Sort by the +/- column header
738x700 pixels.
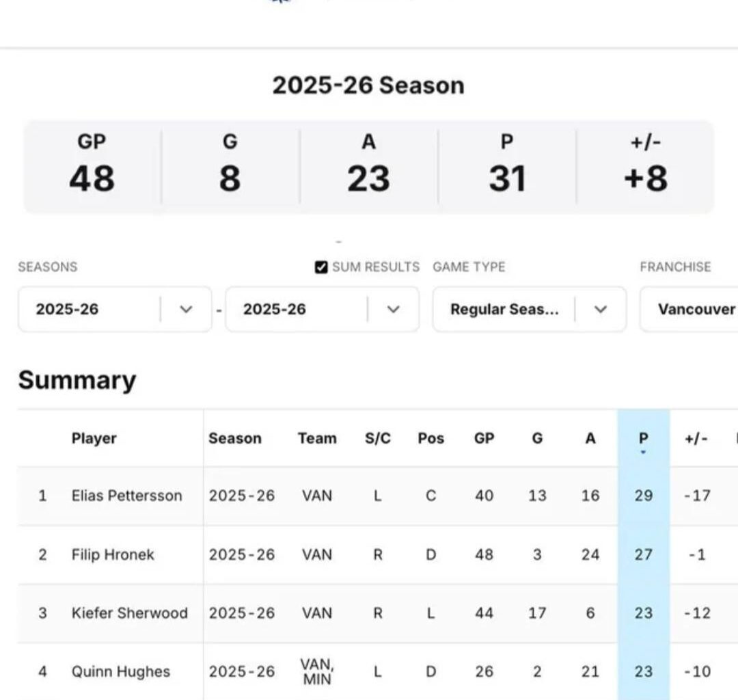click(x=696, y=438)
